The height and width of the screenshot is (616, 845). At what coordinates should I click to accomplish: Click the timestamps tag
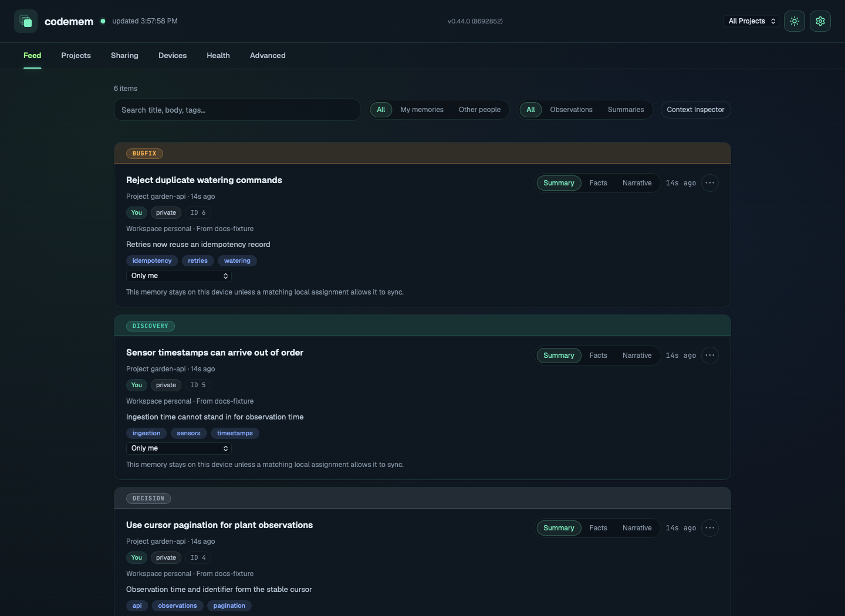[x=235, y=434]
